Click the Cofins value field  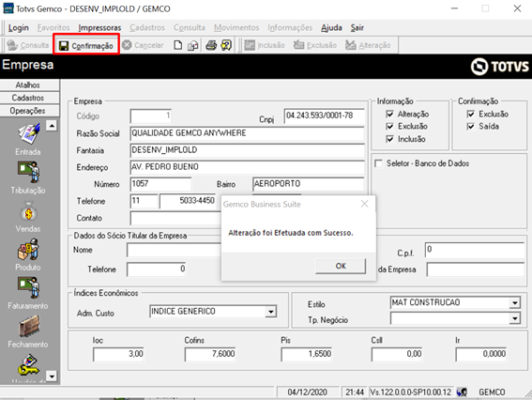[210, 354]
